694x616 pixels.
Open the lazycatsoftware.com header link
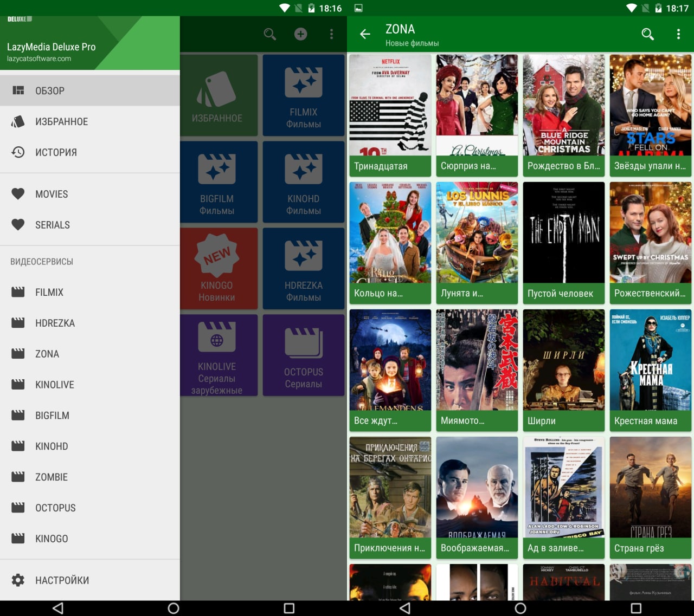39,59
